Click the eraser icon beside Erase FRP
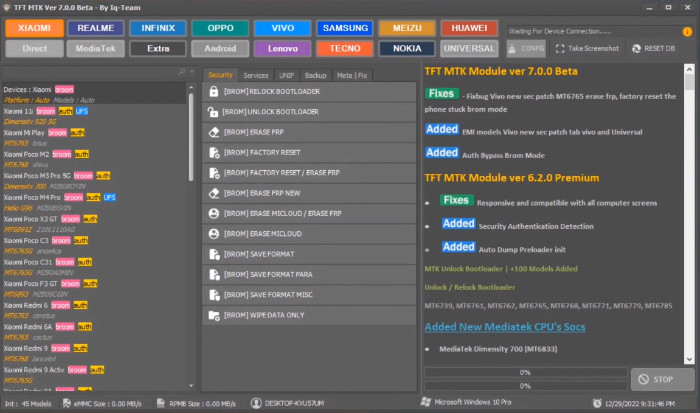The width and height of the screenshot is (700, 413). 213,132
